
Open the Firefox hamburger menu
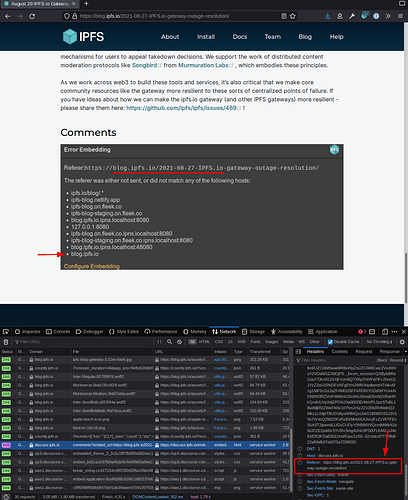[x=400, y=16]
